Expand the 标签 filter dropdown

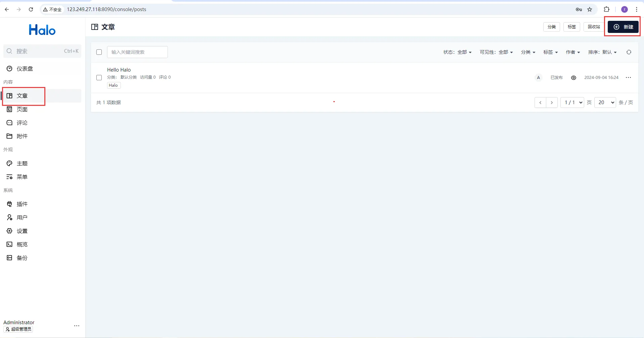pyautogui.click(x=551, y=52)
